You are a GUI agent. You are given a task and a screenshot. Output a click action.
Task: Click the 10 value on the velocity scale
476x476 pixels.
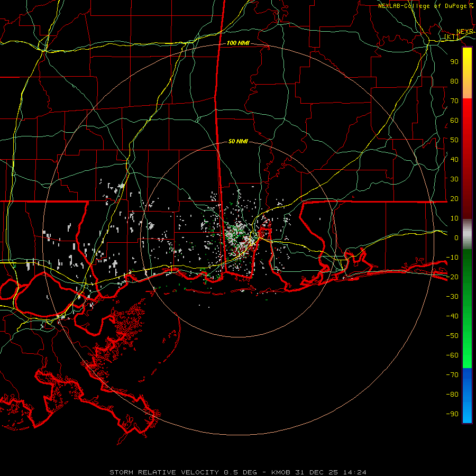(x=454, y=218)
